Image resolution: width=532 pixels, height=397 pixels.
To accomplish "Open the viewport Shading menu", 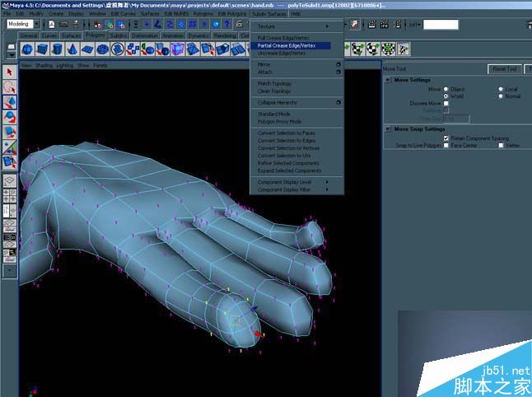I will point(44,66).
